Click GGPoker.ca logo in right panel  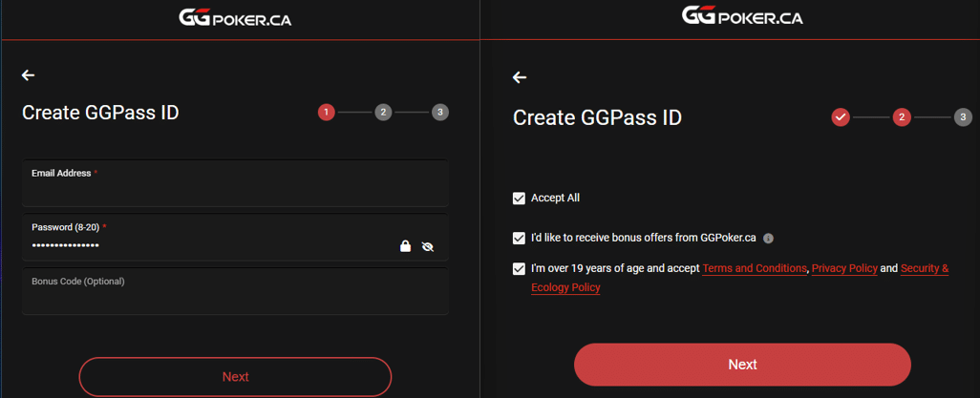point(742,16)
